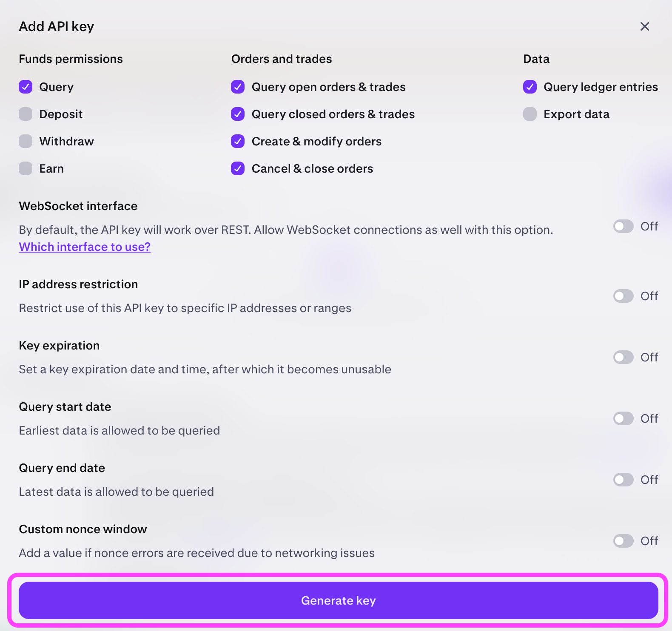Uncheck the Query funds permission

(x=26, y=87)
